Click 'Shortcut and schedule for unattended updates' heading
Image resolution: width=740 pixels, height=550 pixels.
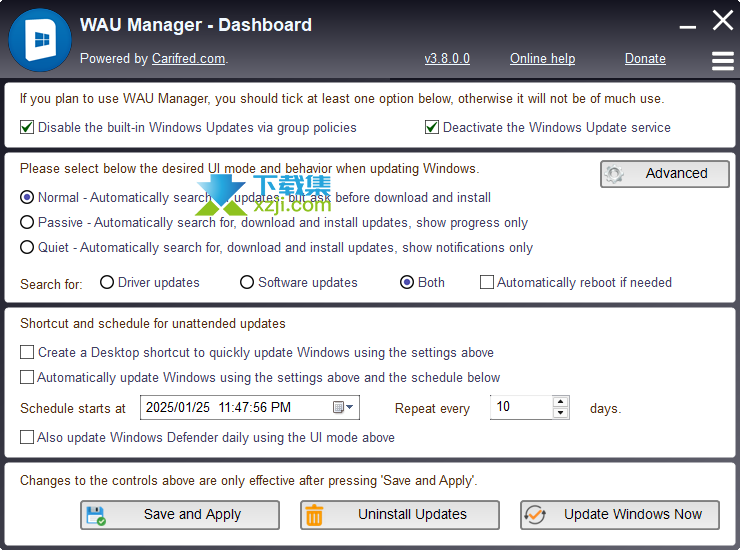pos(153,323)
